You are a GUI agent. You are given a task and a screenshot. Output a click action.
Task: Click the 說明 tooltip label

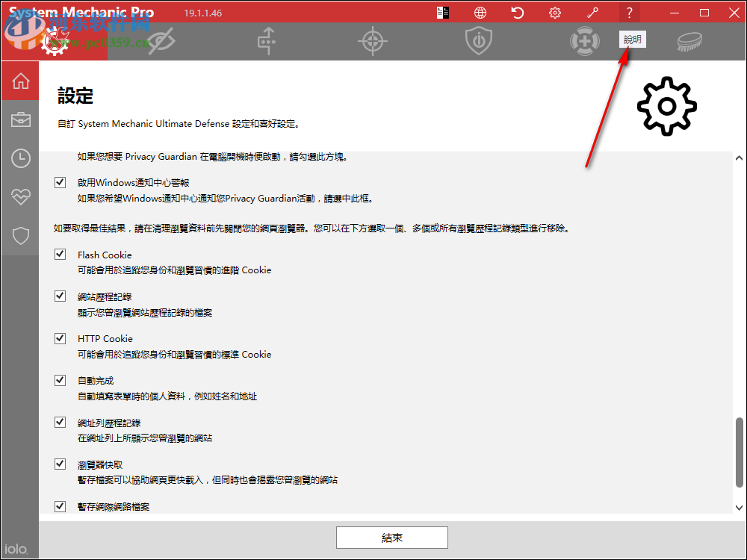click(632, 39)
